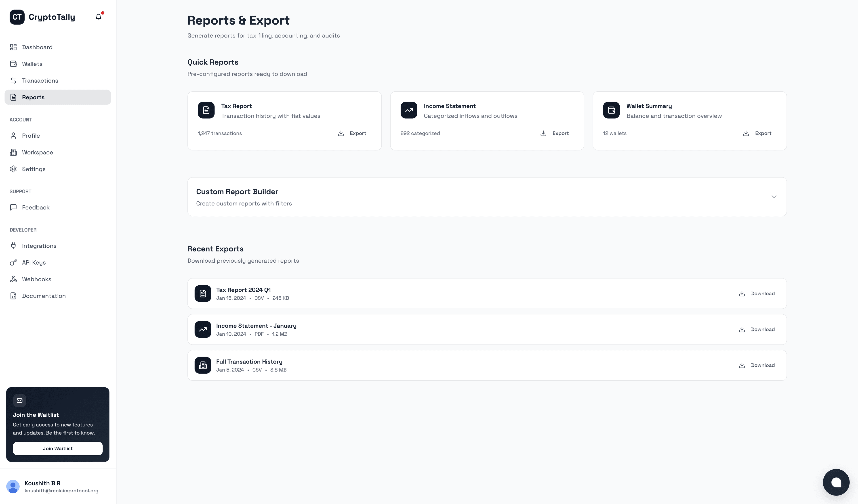Expand the Custom Report Builder panel
The height and width of the screenshot is (504, 858).
pyautogui.click(x=774, y=197)
